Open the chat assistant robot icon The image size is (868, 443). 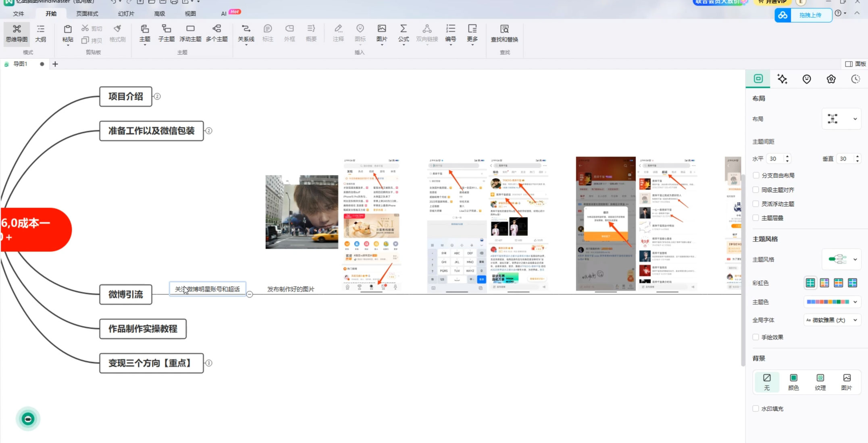[x=28, y=419]
